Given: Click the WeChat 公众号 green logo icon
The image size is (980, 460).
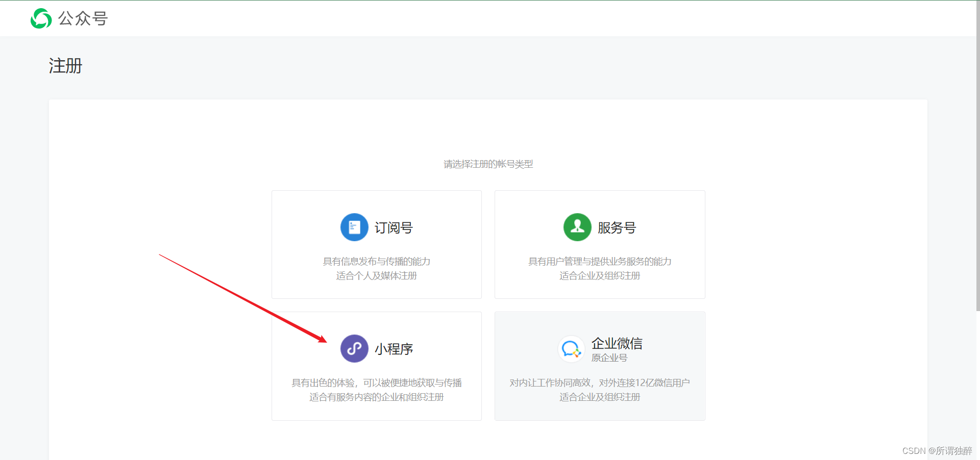Looking at the screenshot, I should tap(41, 18).
